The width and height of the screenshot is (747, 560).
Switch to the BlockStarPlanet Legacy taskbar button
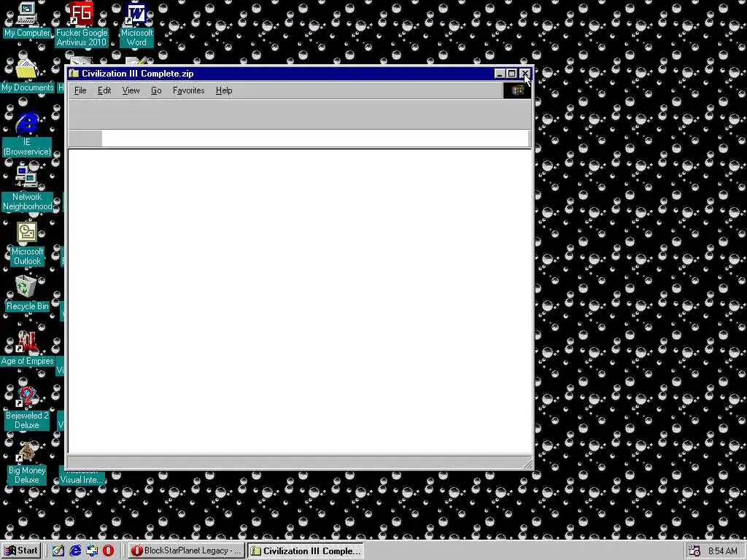point(187,551)
